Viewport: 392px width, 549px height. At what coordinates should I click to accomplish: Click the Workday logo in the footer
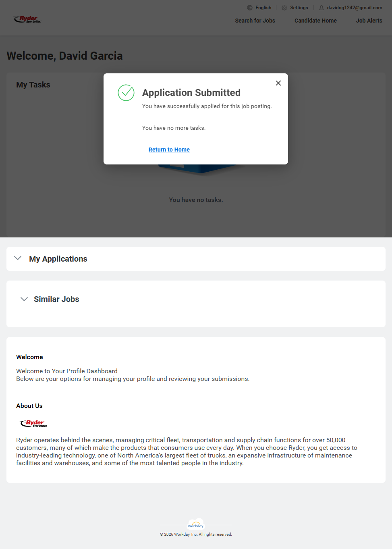coord(196,525)
